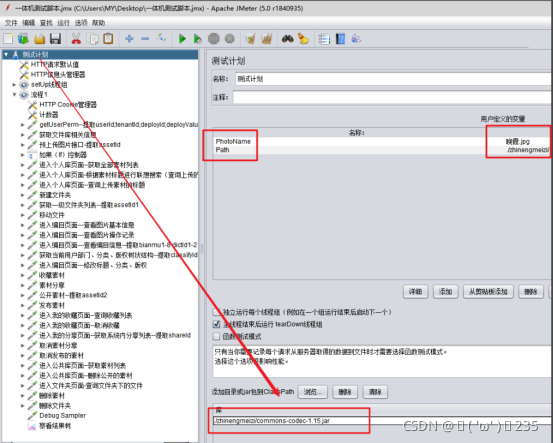This screenshot has width=553, height=443.
Task: Open the 查找 menu
Action: (46, 23)
